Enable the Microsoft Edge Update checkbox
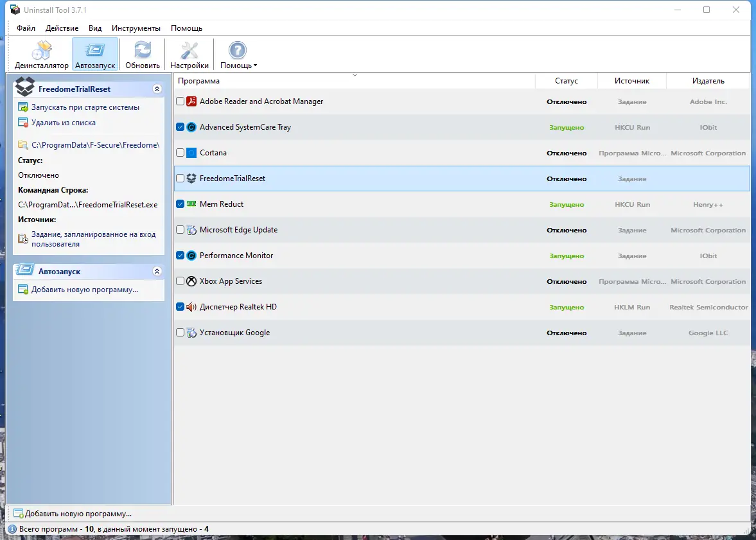This screenshot has width=756, height=540. click(180, 230)
